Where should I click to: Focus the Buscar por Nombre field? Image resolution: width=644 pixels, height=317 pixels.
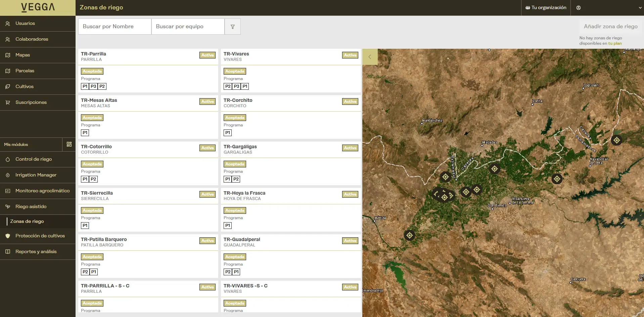[115, 27]
